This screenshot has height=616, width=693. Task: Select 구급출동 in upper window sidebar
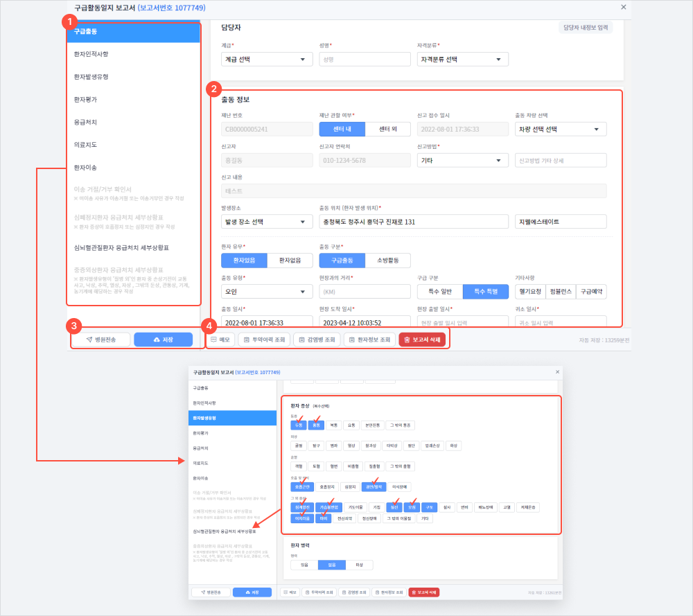(134, 31)
